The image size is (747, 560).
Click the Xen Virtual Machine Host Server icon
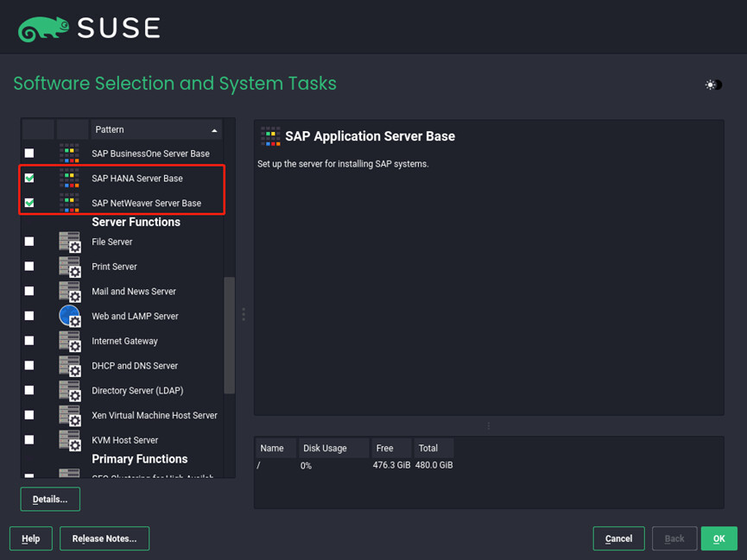click(70, 415)
